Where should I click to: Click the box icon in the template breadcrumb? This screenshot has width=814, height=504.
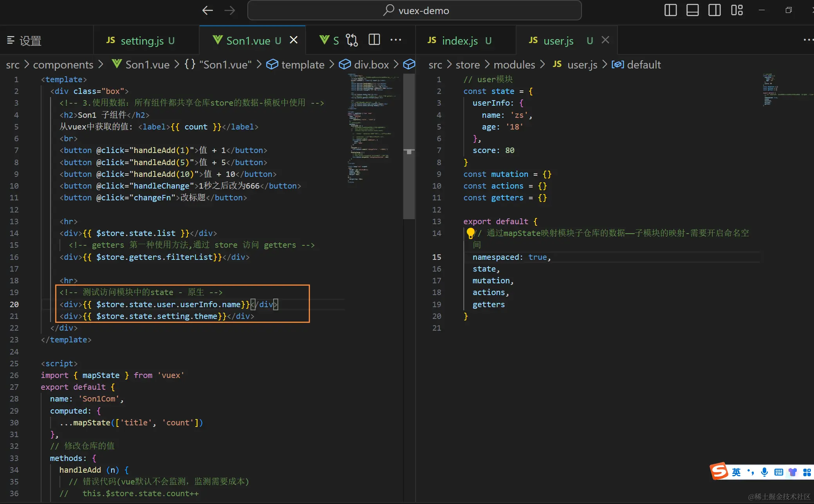click(x=272, y=64)
